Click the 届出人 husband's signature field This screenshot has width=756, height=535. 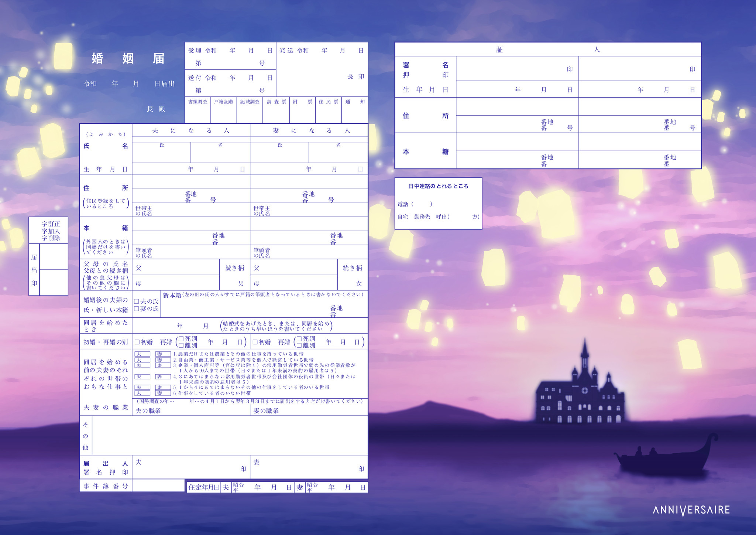(x=191, y=467)
